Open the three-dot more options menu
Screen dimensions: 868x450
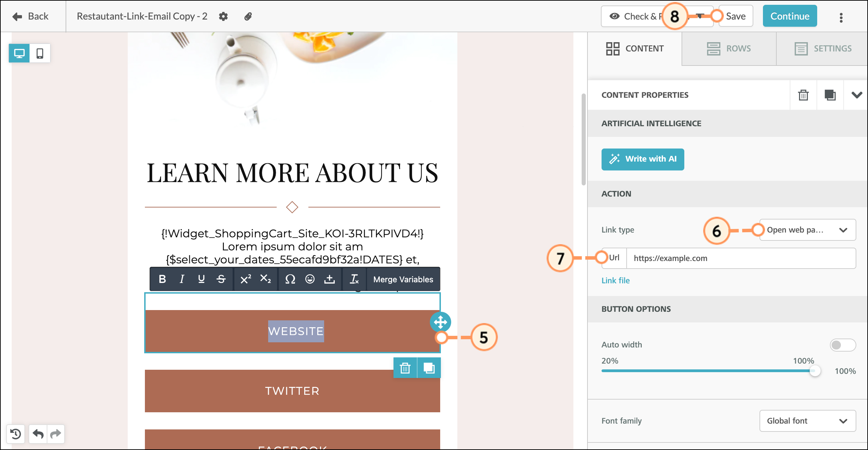pyautogui.click(x=841, y=17)
